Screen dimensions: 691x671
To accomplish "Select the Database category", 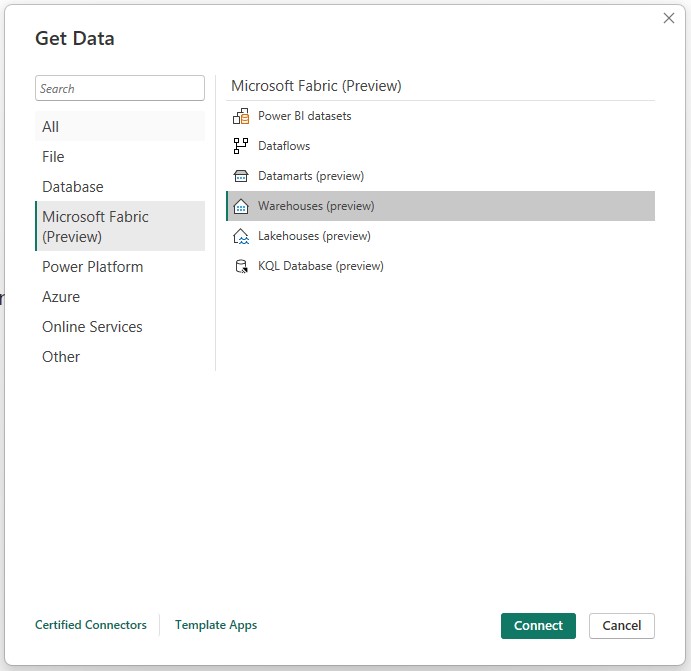I will point(120,186).
